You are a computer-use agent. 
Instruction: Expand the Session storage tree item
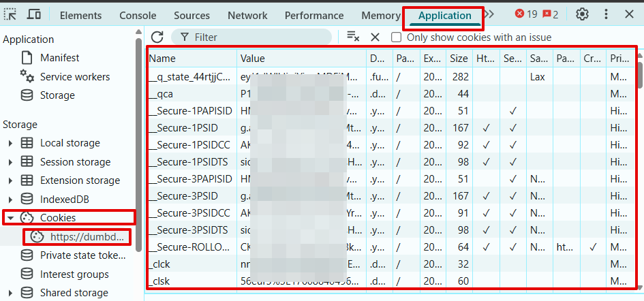10,162
